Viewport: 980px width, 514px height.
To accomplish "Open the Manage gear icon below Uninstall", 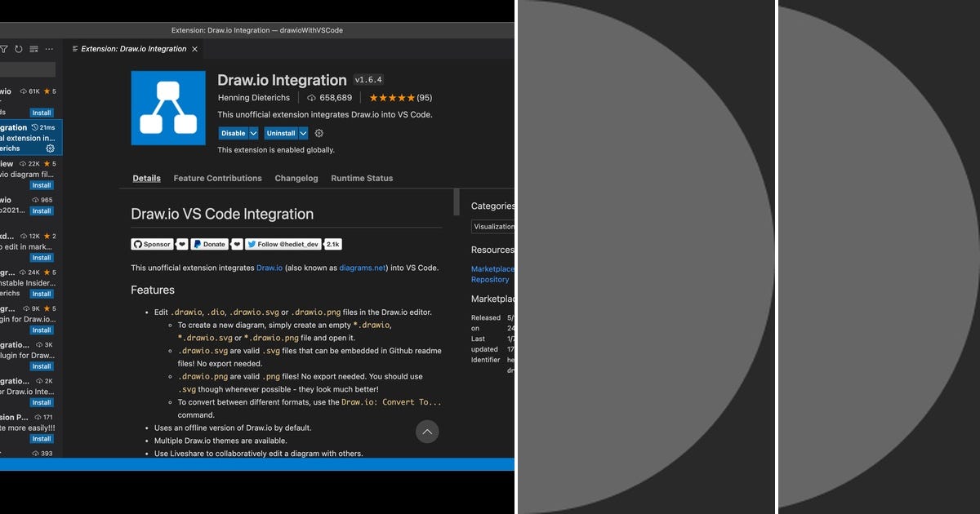I will pos(318,132).
